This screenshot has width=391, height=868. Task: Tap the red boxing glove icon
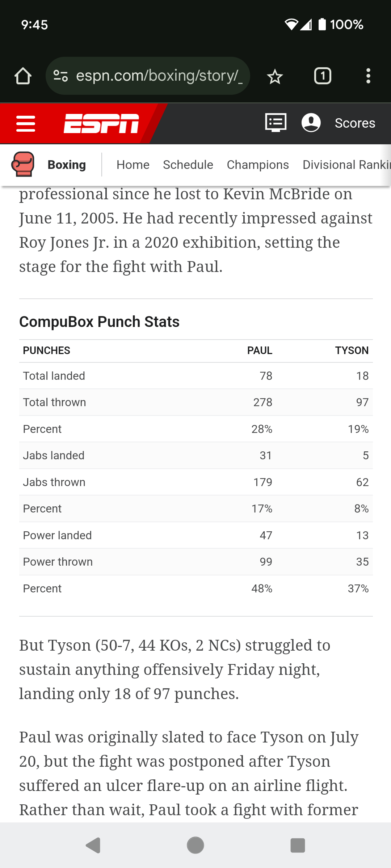(x=23, y=164)
